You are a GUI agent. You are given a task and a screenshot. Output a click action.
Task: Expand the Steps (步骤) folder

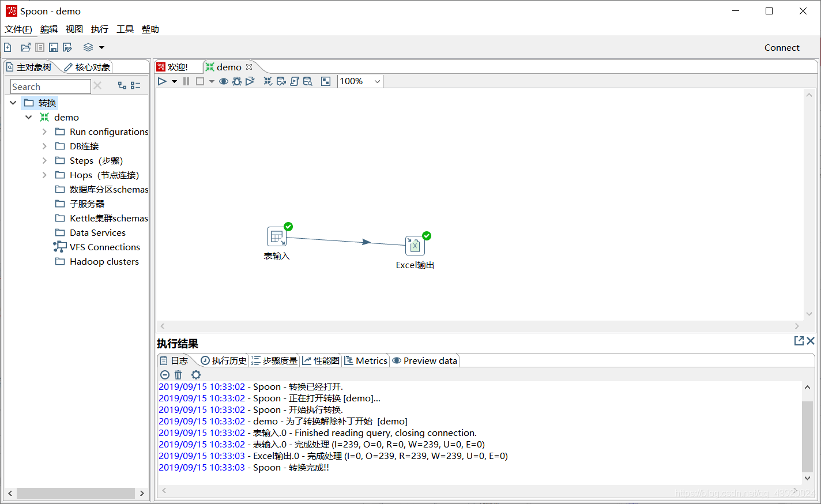click(44, 160)
